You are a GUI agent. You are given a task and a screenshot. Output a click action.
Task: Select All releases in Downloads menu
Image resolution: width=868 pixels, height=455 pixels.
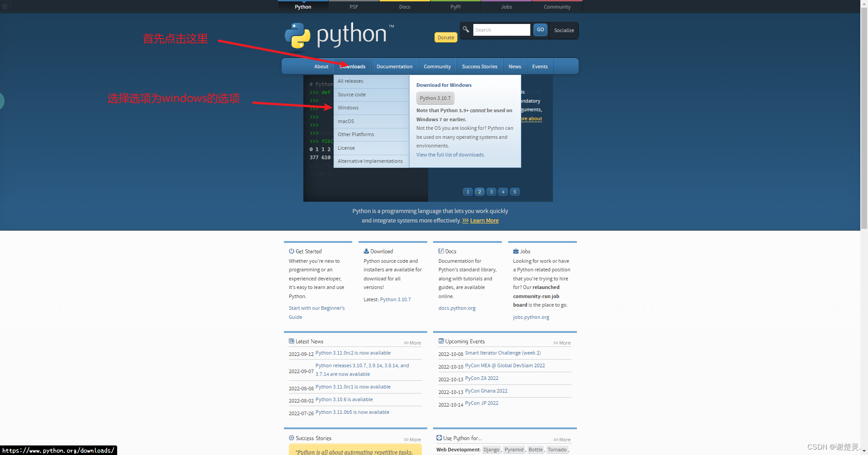point(371,81)
